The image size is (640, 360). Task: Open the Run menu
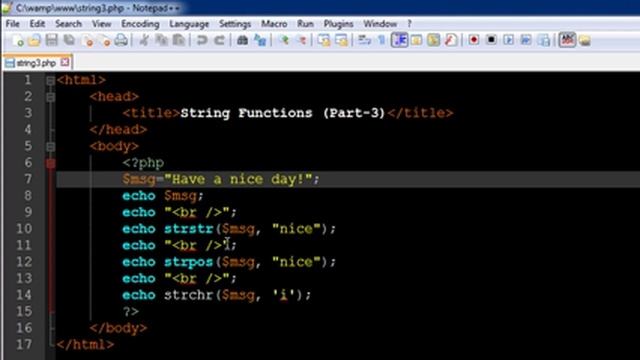[305, 24]
